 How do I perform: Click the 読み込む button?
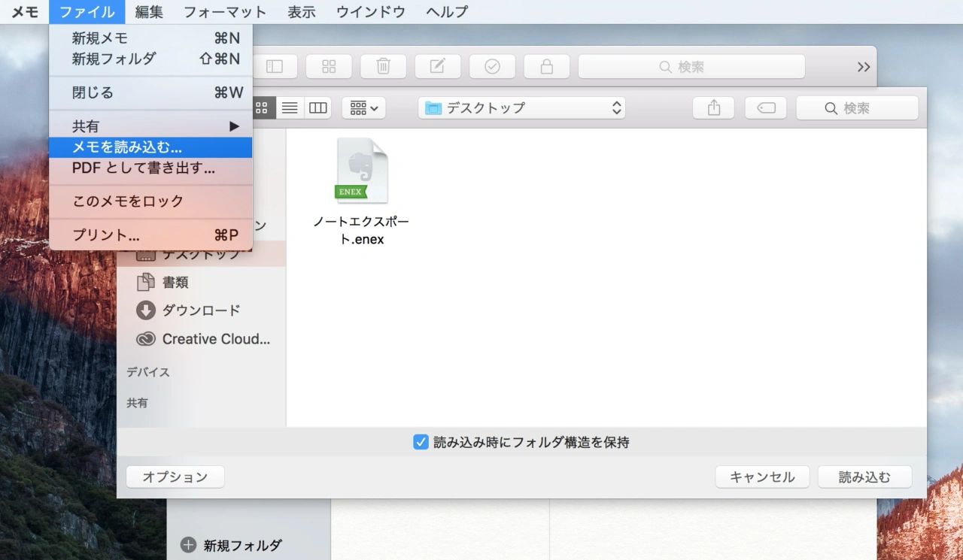click(864, 477)
